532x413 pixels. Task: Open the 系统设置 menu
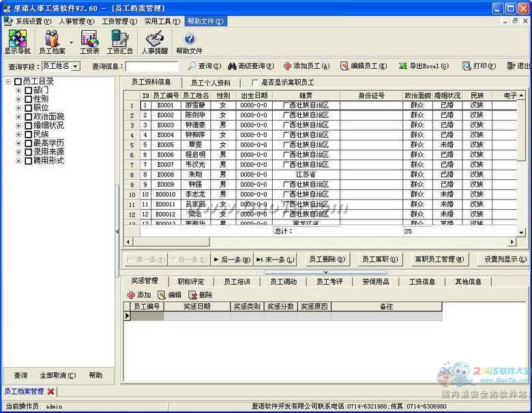tap(33, 21)
